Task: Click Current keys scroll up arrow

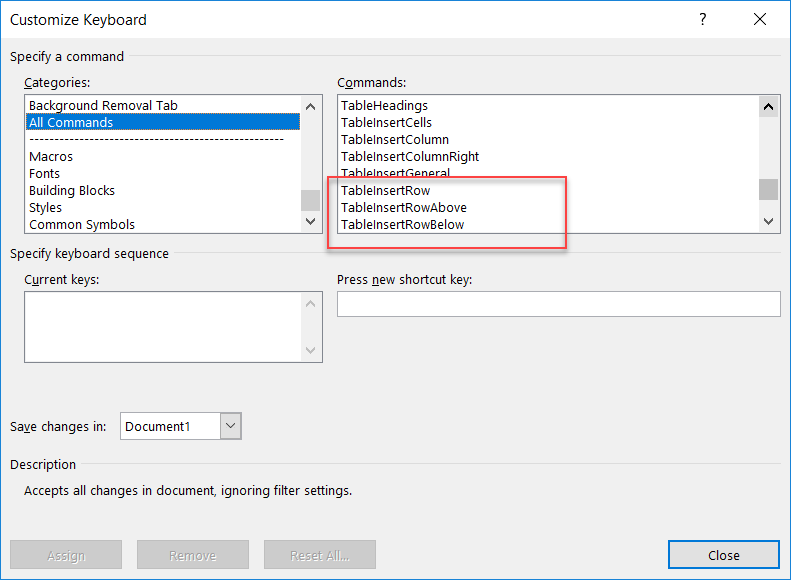Action: (310, 304)
